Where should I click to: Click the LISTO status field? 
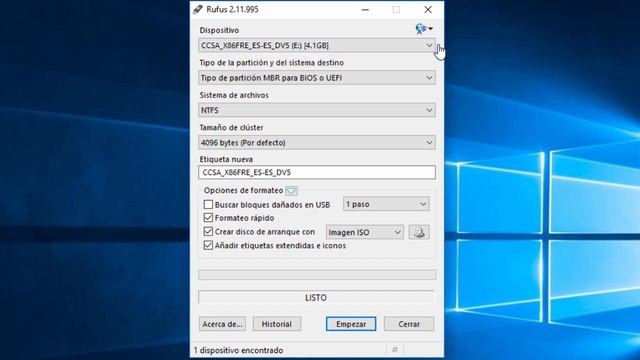click(316, 298)
